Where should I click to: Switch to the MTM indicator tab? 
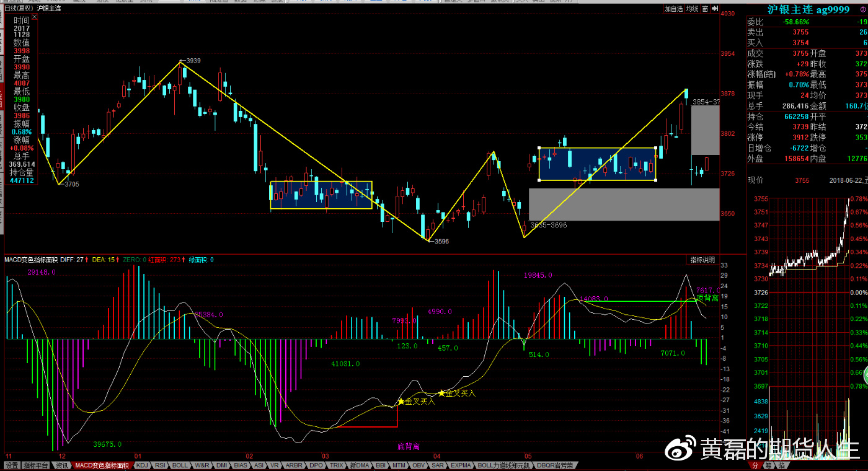tap(399, 465)
